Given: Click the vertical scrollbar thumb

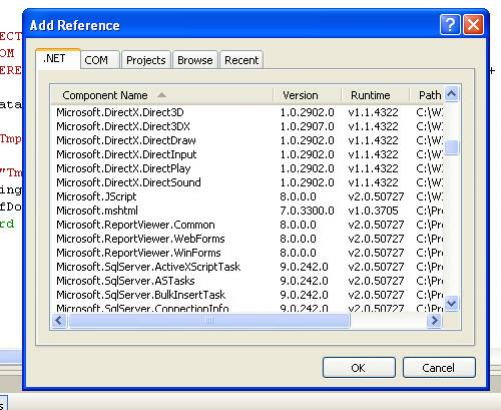Looking at the screenshot, I should pyautogui.click(x=452, y=147).
